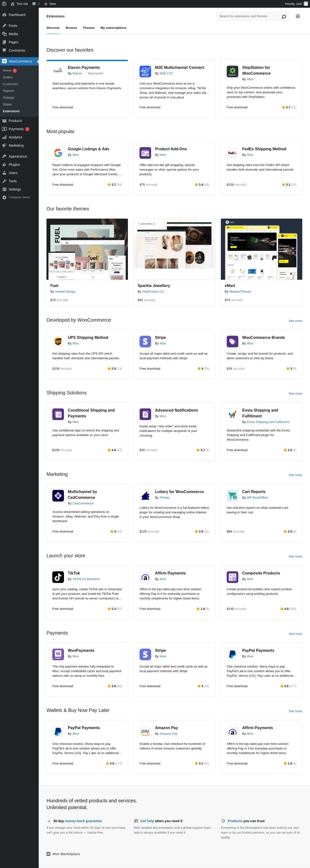Click the Google Listings & Ads logo
Image resolution: width=310 pixels, height=868 pixels.
click(58, 153)
